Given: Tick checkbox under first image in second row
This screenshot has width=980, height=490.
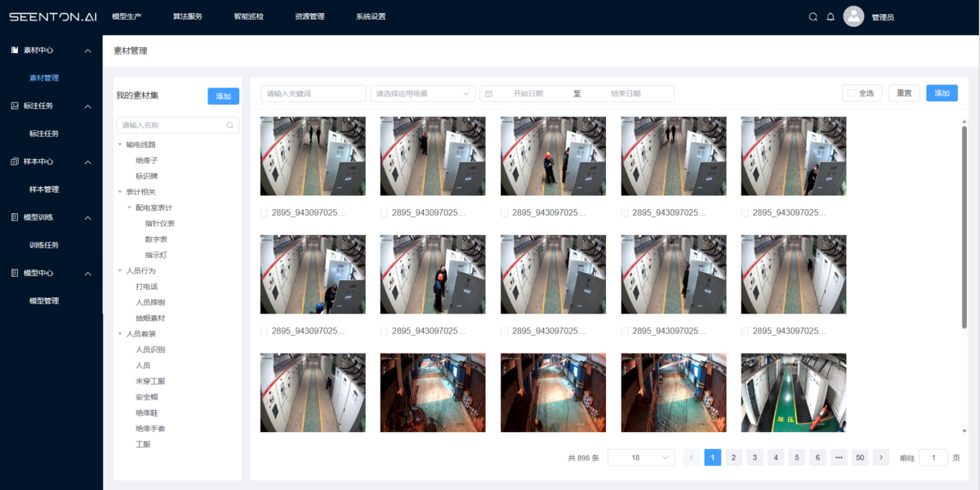Looking at the screenshot, I should point(264,332).
